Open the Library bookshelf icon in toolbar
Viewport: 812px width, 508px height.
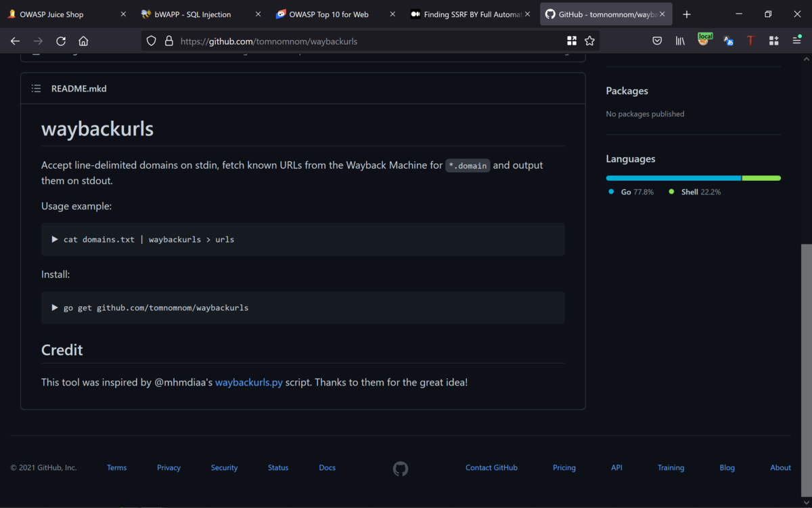click(x=680, y=41)
